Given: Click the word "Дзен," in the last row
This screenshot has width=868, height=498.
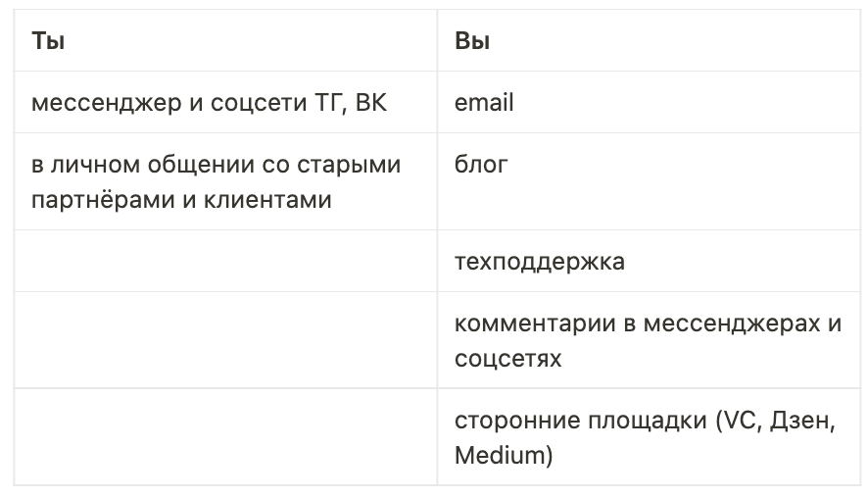Looking at the screenshot, I should pyautogui.click(x=801, y=421).
